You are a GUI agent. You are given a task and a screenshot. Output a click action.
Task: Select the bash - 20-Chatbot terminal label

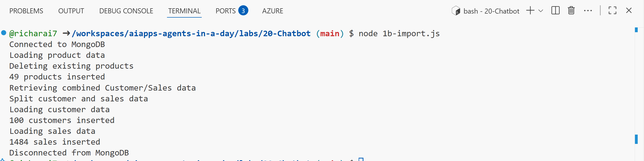tap(491, 11)
